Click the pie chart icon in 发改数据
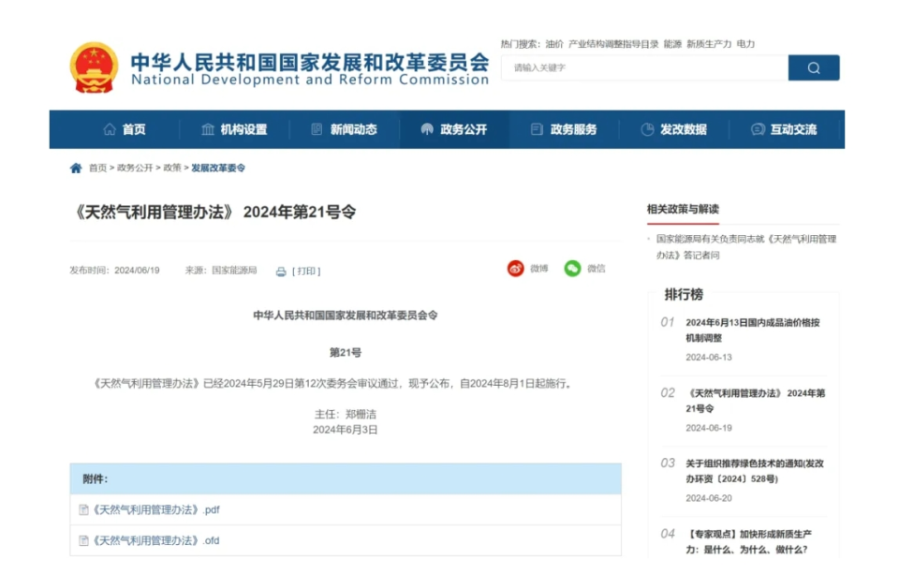The image size is (899, 588). click(647, 129)
